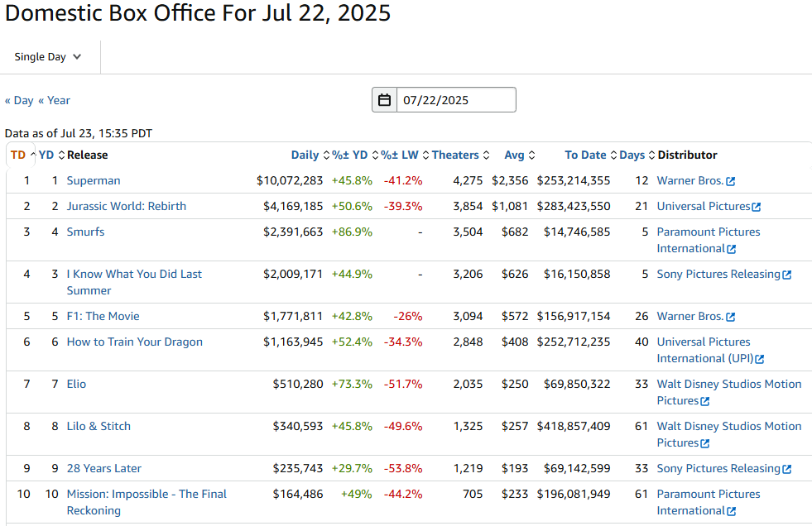The image size is (812, 526).
Task: Click the date input field 07/22/2025
Action: point(456,100)
